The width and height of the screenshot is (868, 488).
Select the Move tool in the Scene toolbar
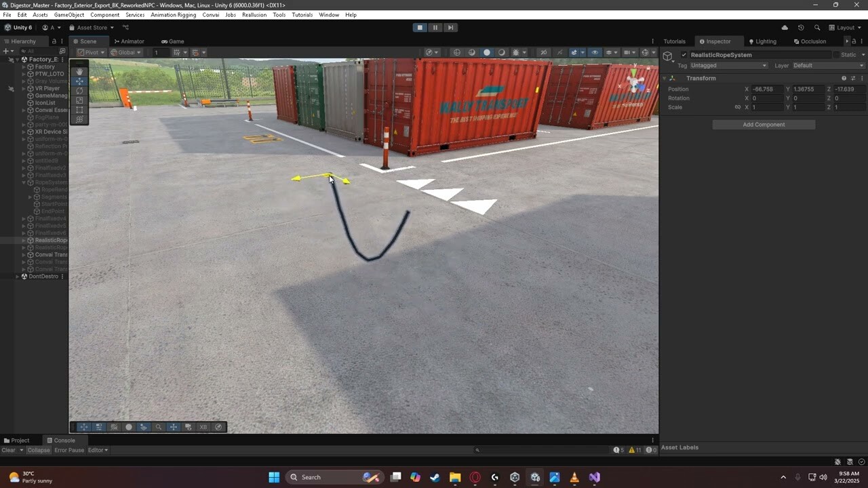tap(79, 81)
